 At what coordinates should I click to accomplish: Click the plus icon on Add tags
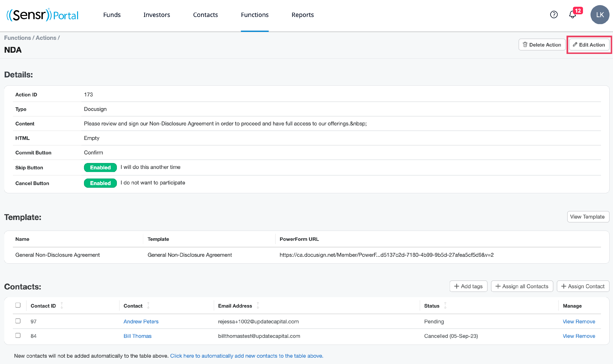coord(456,286)
